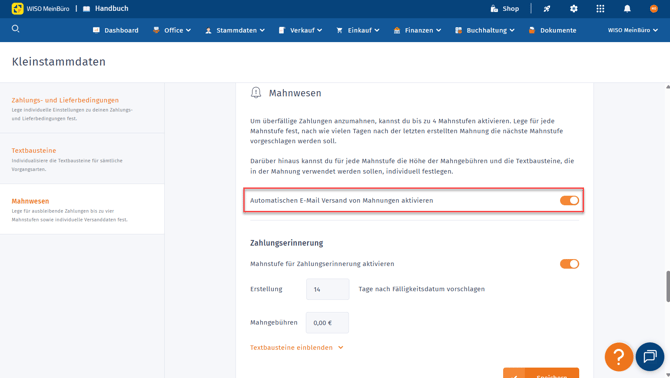Screen dimensions: 670x378
Task: Open the orange help question mark button
Action: (618, 357)
